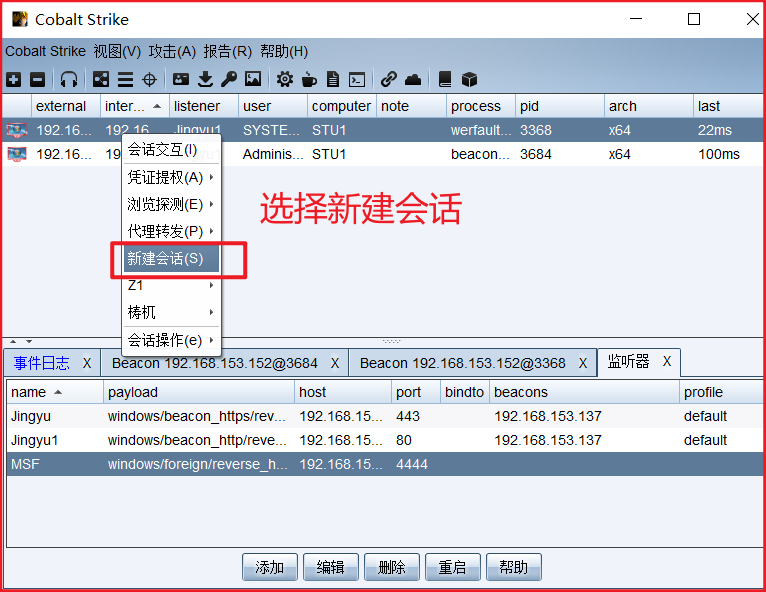
Task: Expand the 凭证提权(A) submenu
Action: click(171, 177)
